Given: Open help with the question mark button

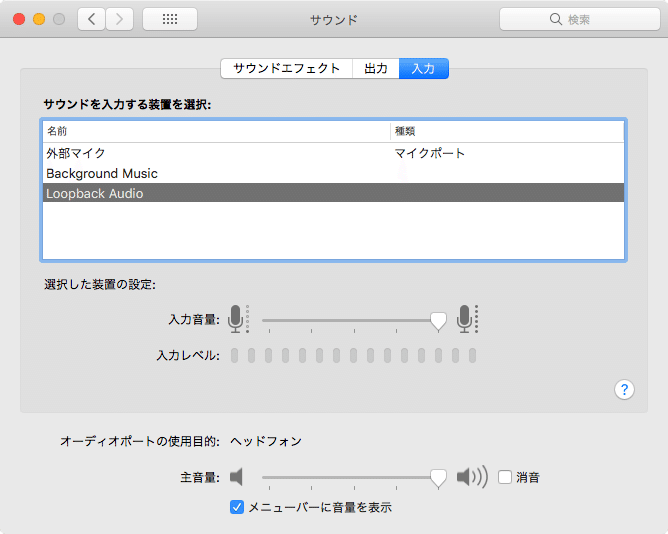Looking at the screenshot, I should 624,389.
